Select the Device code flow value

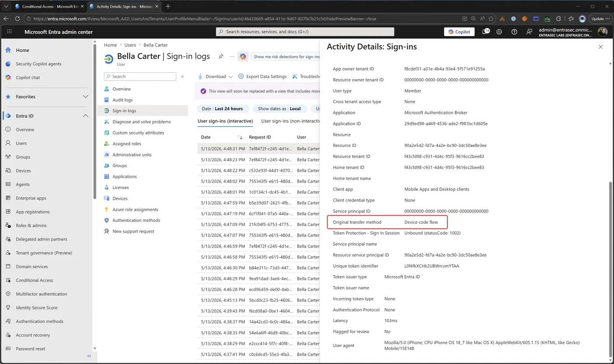click(x=421, y=222)
